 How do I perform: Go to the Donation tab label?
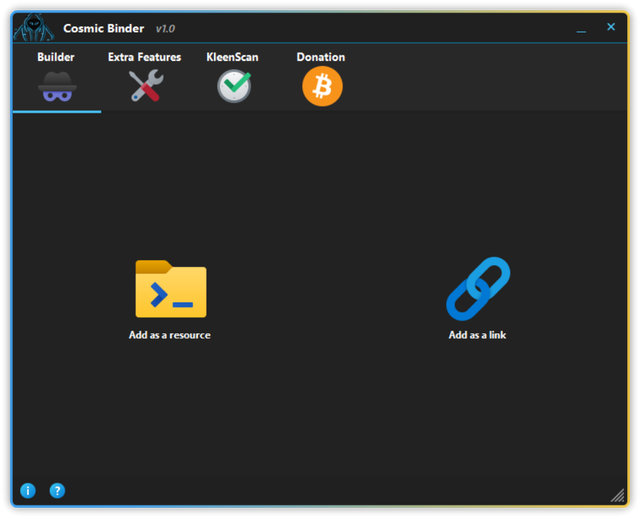[321, 57]
